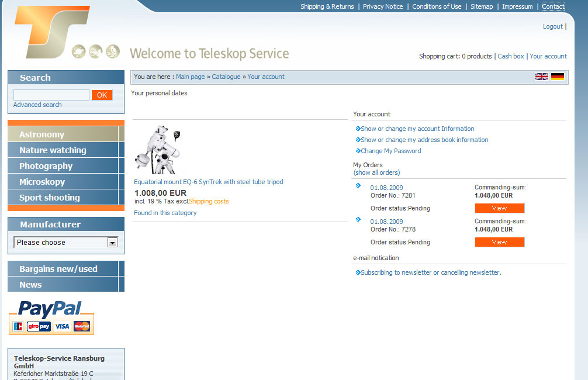
Task: Click the orange TS logo
Action: tap(52, 32)
